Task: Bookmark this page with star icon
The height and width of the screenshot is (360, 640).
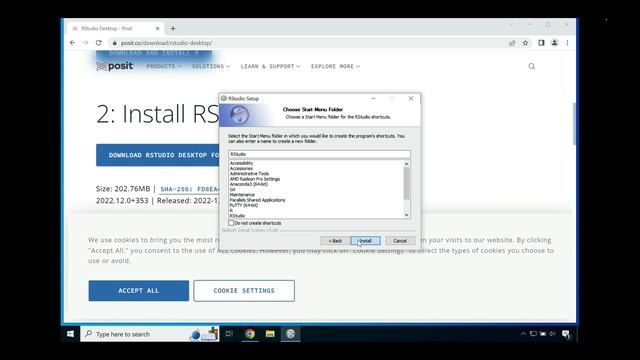Action: pyautogui.click(x=525, y=43)
